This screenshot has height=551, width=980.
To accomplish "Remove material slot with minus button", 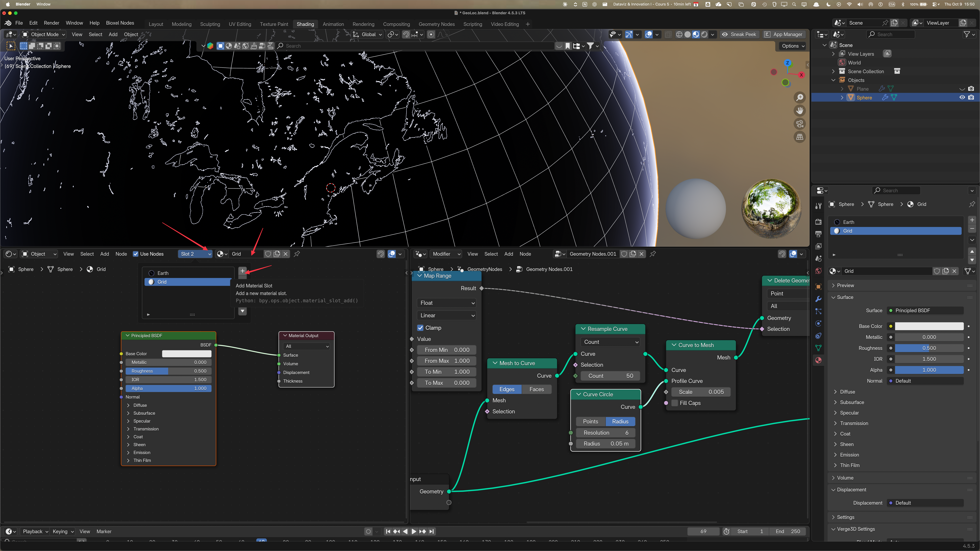I will (x=972, y=229).
